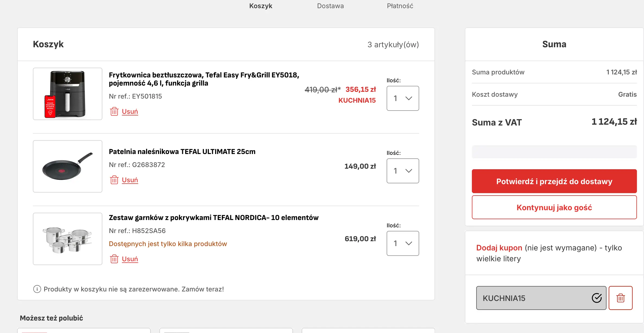Delete the applied KUCHNIA15 coupon via trash button
This screenshot has height=333, width=644.
620,298
